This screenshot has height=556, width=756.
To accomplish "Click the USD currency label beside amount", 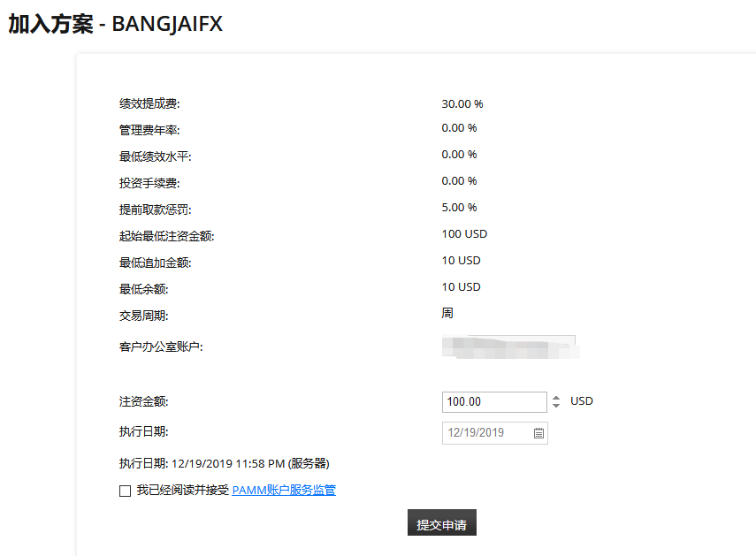I will click(x=582, y=401).
